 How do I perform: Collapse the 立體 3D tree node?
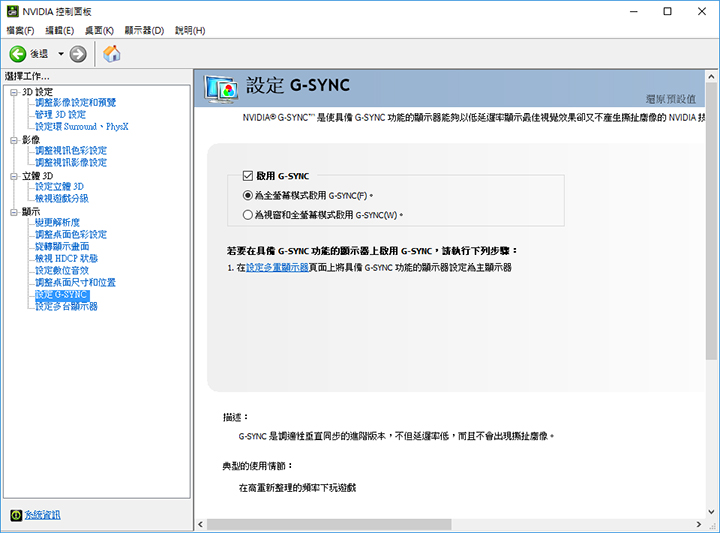[14, 176]
